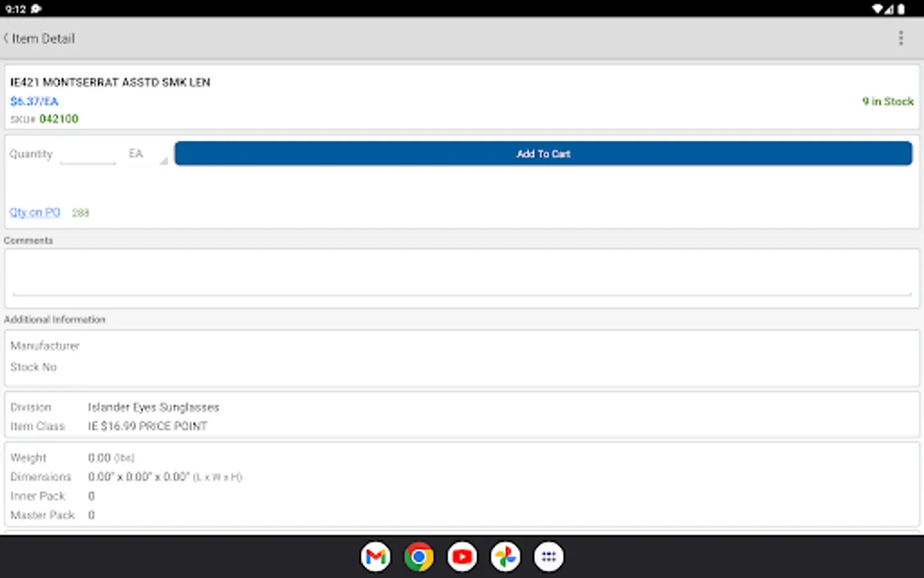Tap the item name IE421 MONTSERRAT ASSTD SMK LEN
The image size is (924, 578).
click(110, 82)
